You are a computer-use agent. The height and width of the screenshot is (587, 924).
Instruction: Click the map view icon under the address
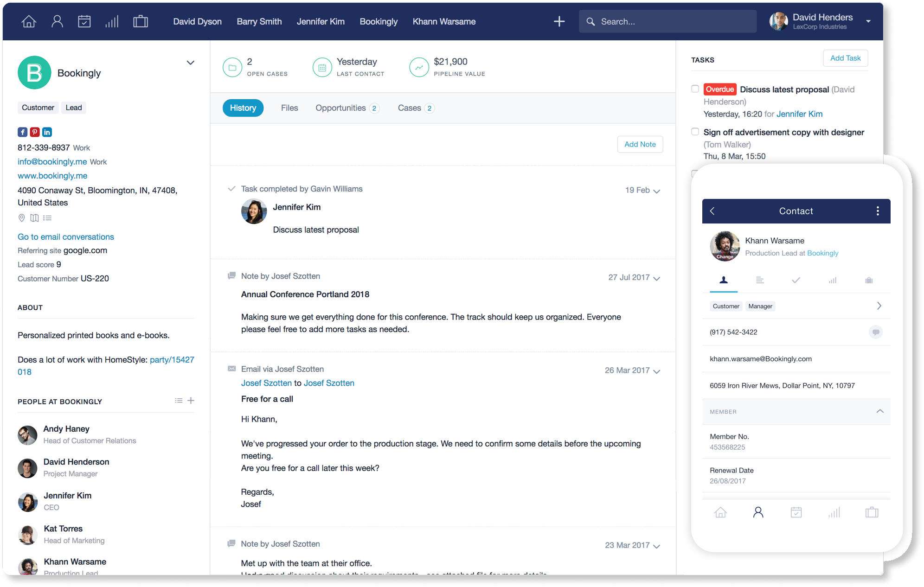(x=34, y=218)
